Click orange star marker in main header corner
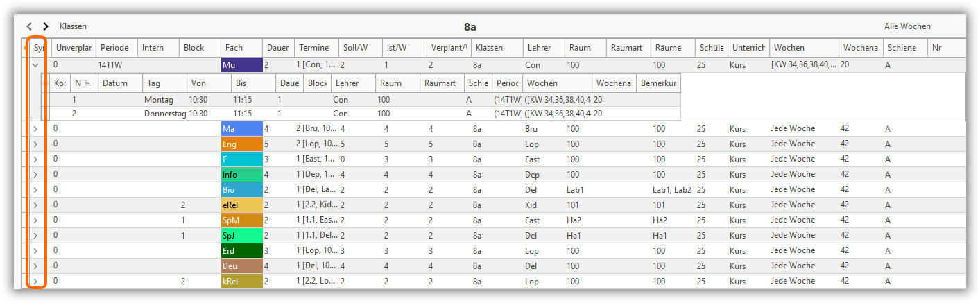Image resolution: width=980 pixels, height=303 pixels. [x=25, y=48]
